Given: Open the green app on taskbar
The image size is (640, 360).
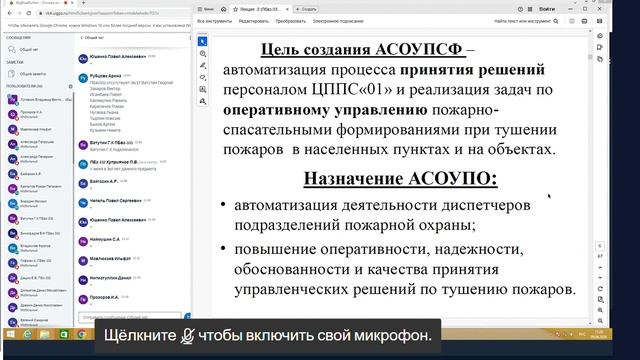Looking at the screenshot, I should (x=64, y=334).
